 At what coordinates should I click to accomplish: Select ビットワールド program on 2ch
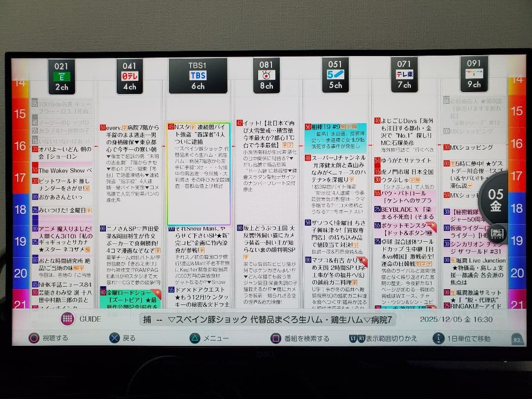62,185
